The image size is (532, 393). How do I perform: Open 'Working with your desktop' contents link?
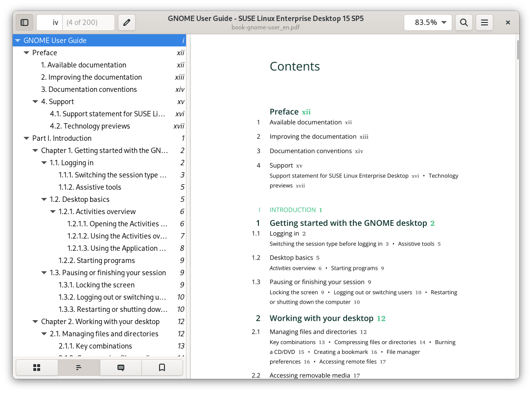(x=321, y=318)
